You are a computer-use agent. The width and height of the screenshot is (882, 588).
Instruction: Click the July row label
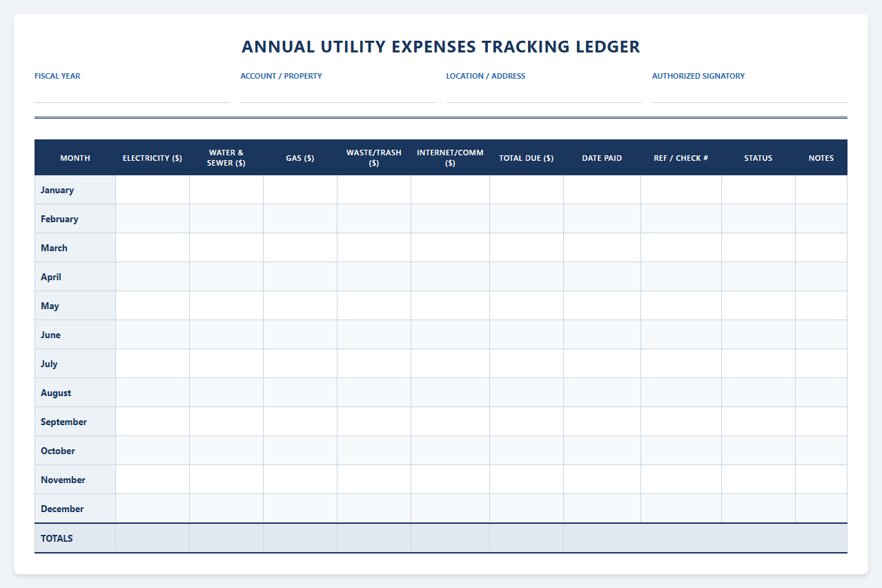click(75, 364)
